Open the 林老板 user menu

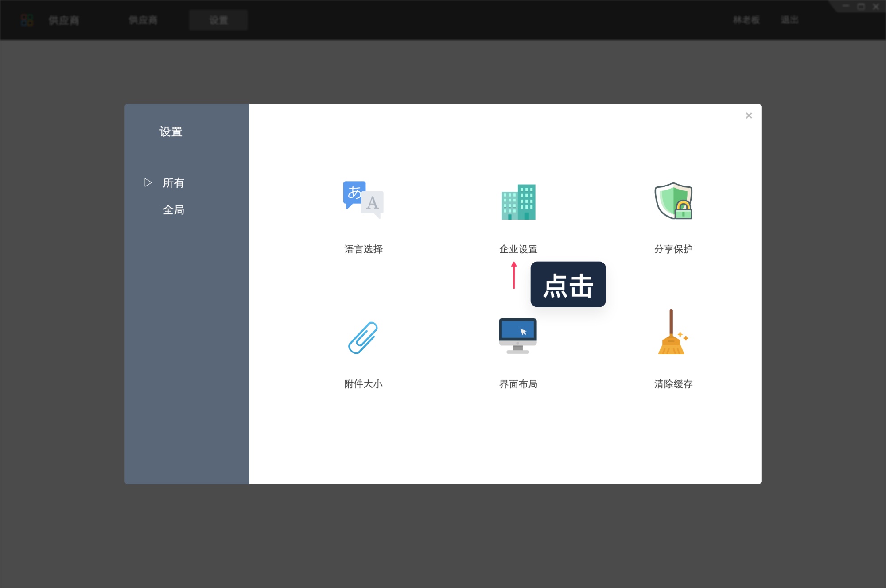click(x=746, y=20)
